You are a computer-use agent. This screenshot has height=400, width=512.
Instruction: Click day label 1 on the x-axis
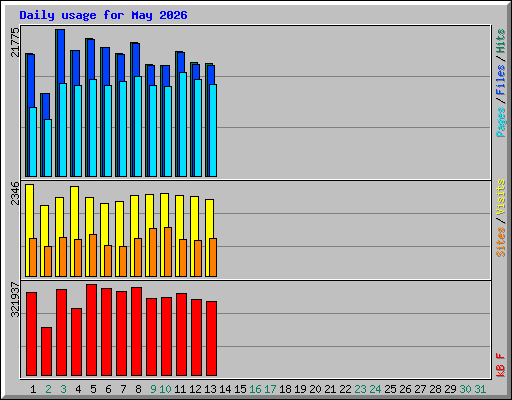33,389
